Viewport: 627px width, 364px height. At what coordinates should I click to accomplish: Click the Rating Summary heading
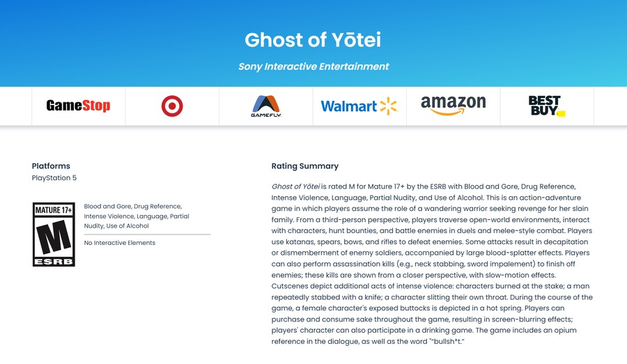[304, 166]
